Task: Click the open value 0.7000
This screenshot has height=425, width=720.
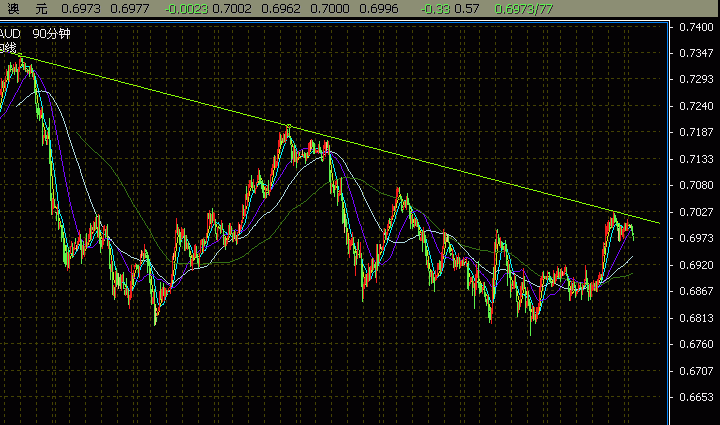Action: [x=330, y=9]
